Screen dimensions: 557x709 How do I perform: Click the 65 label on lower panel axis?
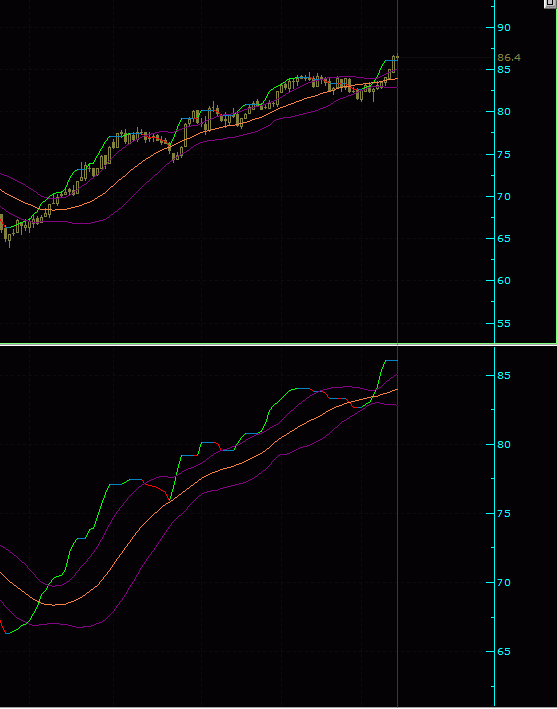point(504,652)
